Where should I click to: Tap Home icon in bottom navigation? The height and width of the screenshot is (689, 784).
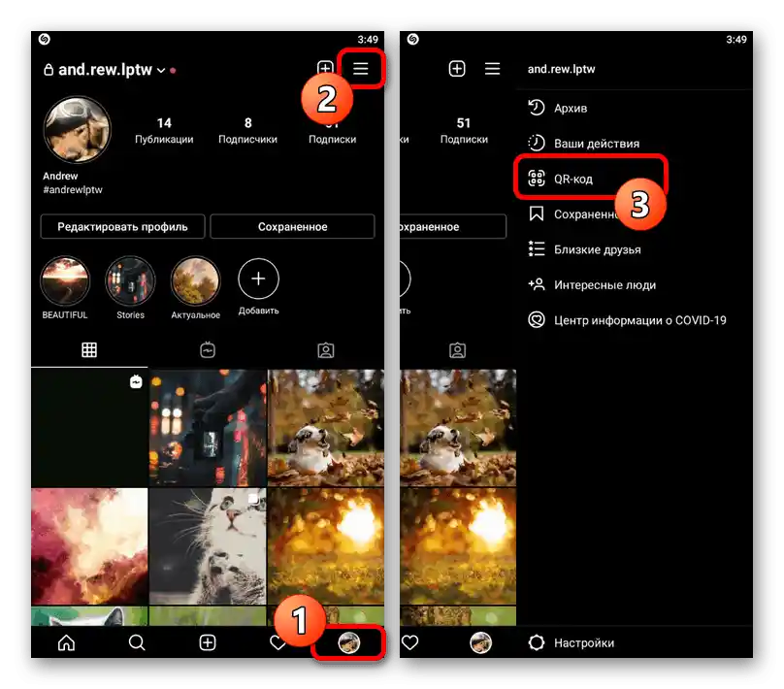[67, 642]
